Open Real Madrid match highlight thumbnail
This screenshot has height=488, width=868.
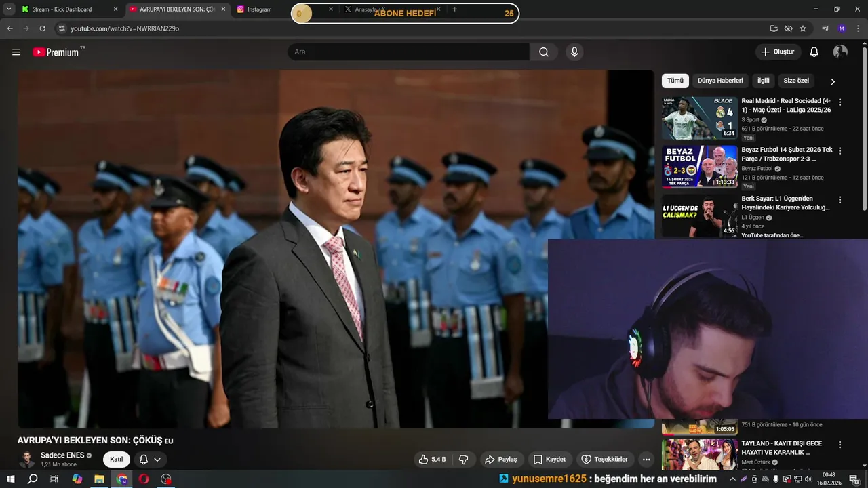700,118
